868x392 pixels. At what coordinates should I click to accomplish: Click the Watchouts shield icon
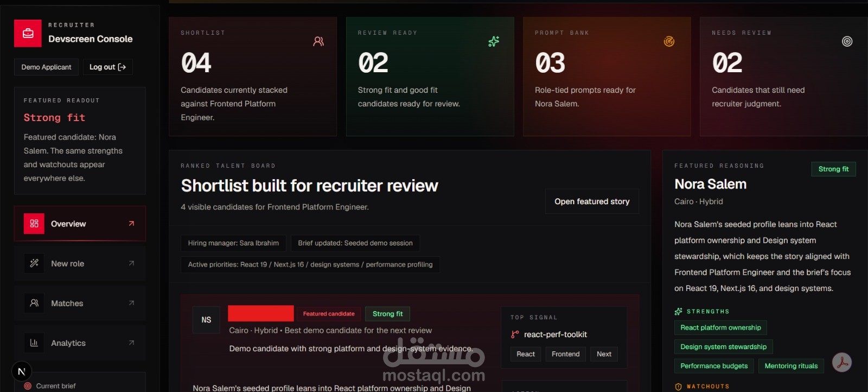[678, 387]
